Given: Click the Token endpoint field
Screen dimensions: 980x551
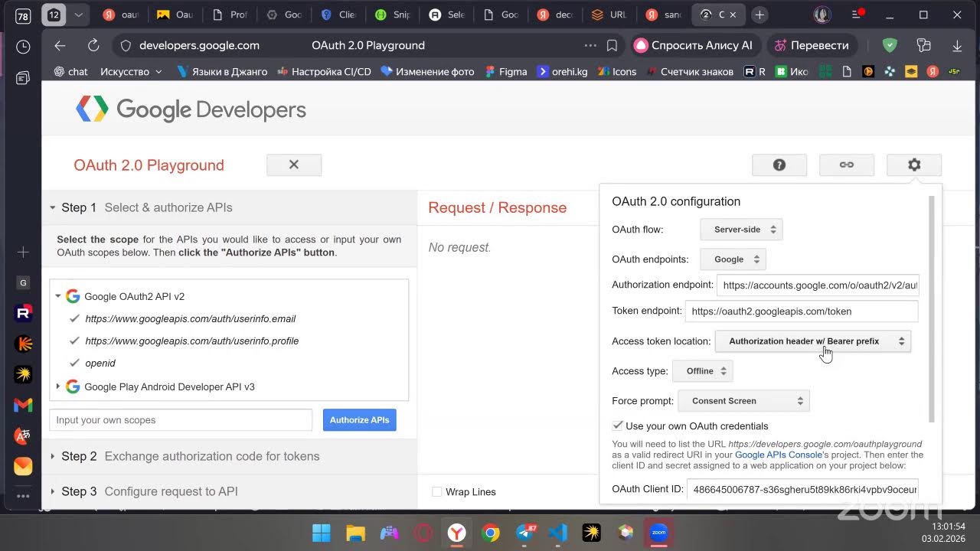Looking at the screenshot, I should pos(801,311).
